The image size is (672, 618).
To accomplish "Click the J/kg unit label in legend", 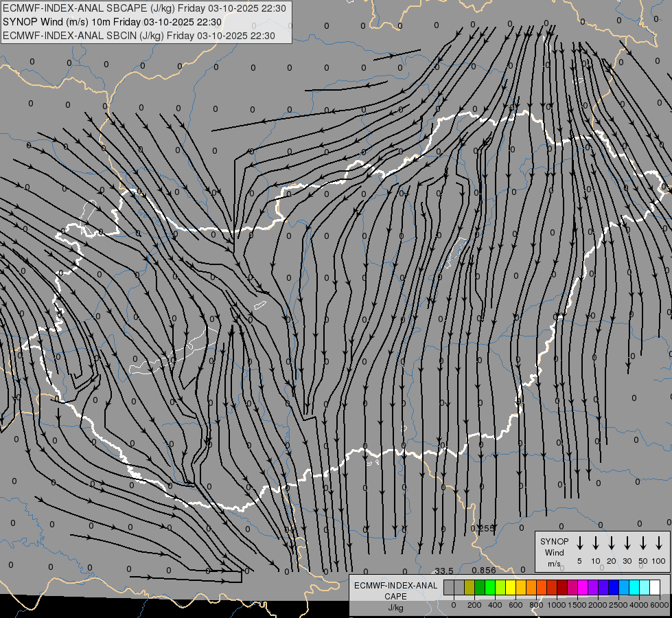I will [395, 607].
